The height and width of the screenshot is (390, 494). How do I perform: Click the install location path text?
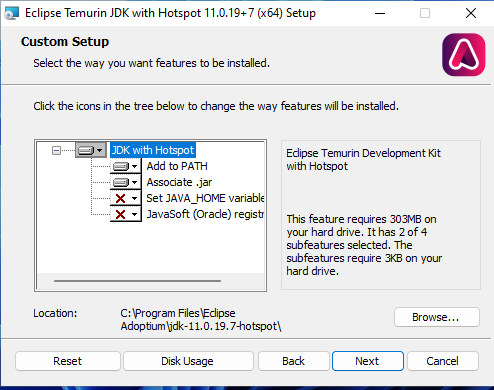point(201,320)
